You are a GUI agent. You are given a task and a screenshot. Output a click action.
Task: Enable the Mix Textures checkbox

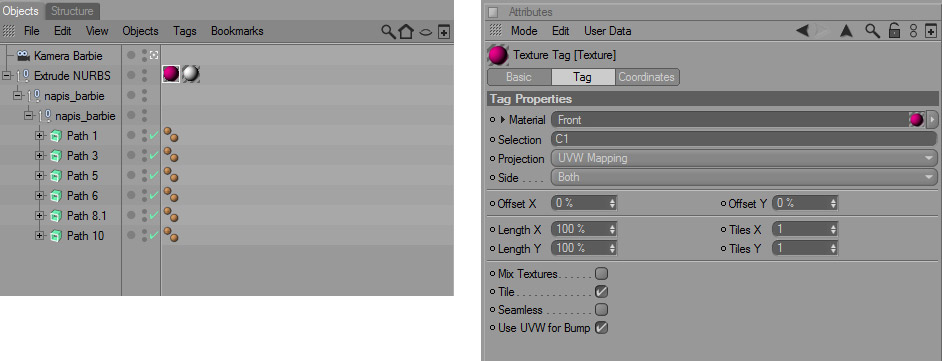(601, 274)
